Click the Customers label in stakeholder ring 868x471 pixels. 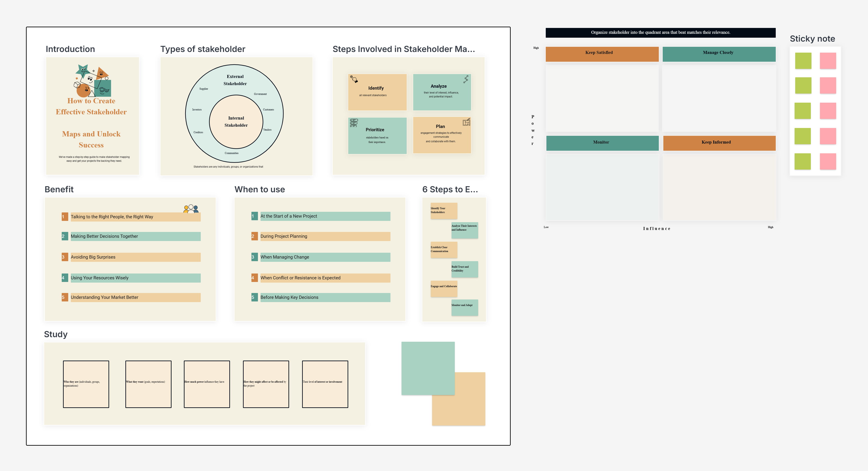point(268,110)
